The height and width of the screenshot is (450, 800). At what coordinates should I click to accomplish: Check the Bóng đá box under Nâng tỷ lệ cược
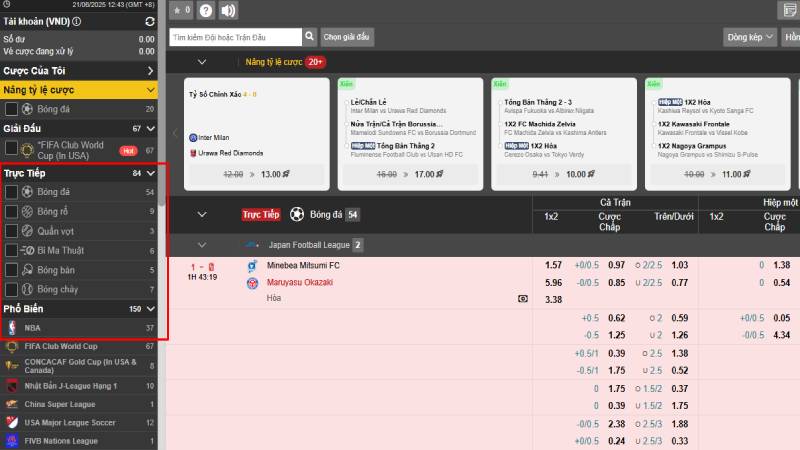(x=11, y=109)
